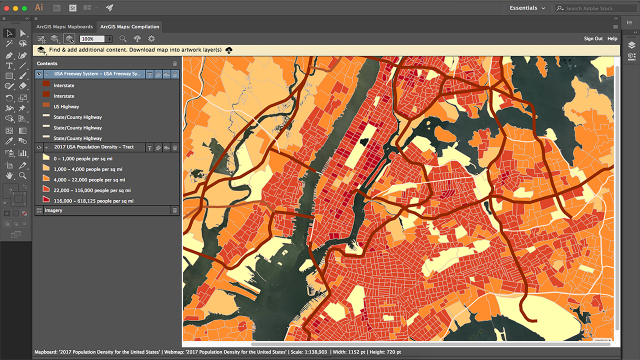Select '0 – 1,000 people per sq mi'
The image size is (640, 360).
point(83,159)
